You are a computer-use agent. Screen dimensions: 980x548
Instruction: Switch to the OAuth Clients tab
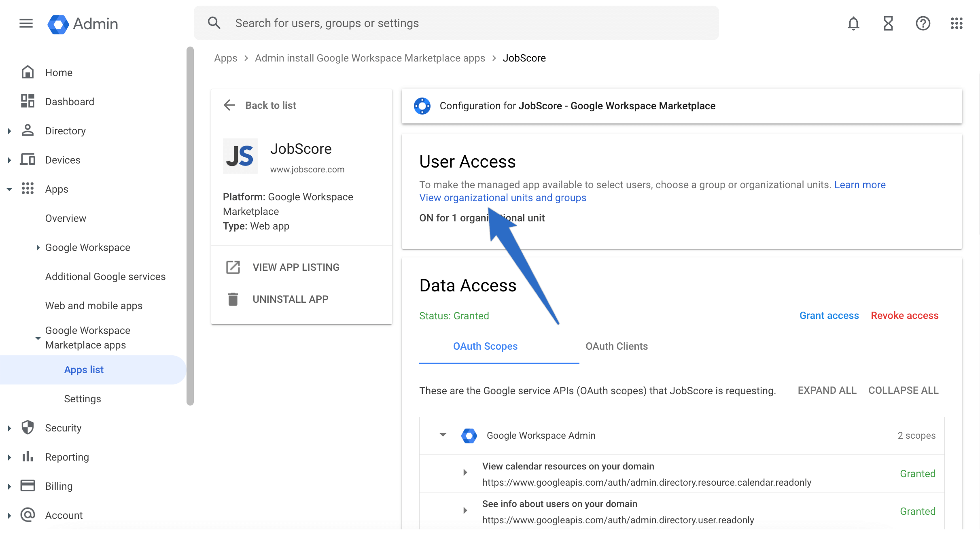pyautogui.click(x=617, y=346)
